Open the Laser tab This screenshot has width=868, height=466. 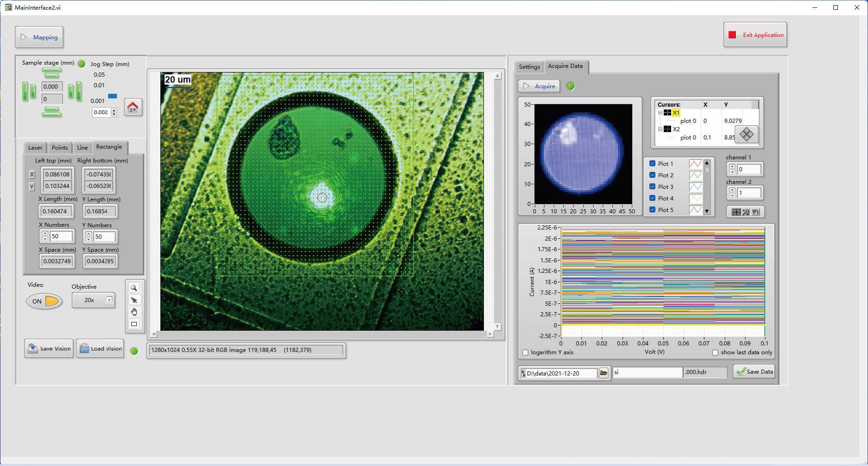35,148
